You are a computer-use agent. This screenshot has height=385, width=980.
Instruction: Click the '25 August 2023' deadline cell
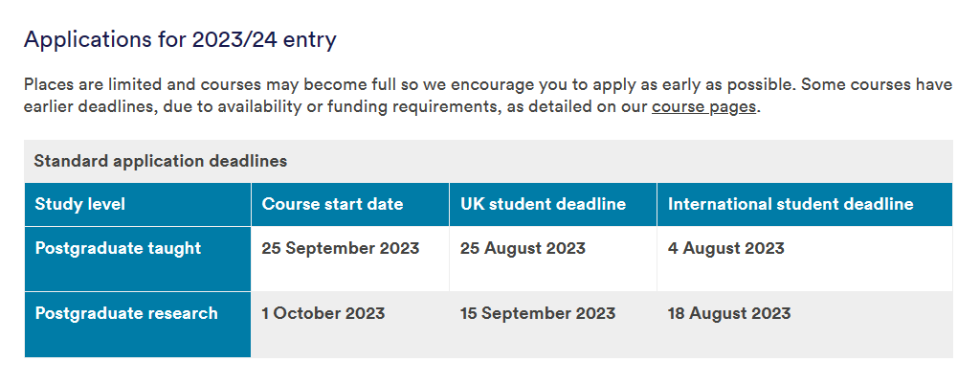pyautogui.click(x=523, y=248)
